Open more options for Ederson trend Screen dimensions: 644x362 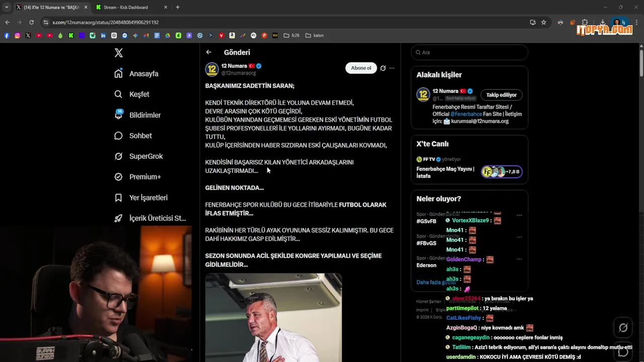point(519,259)
